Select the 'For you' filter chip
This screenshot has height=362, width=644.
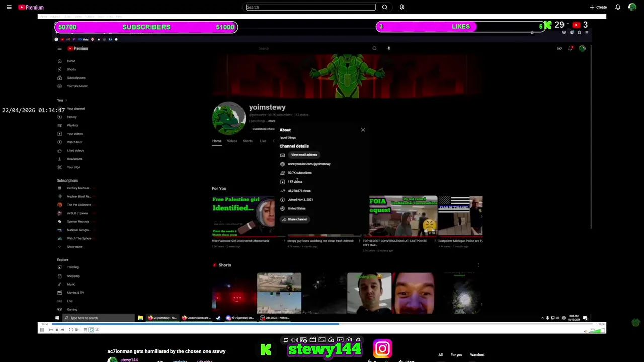coord(456,355)
